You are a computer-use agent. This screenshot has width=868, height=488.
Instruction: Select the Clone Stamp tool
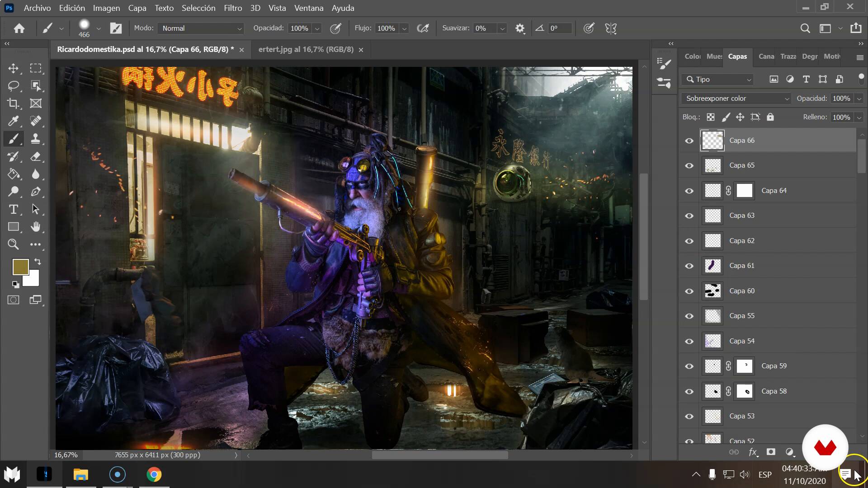pos(36,139)
